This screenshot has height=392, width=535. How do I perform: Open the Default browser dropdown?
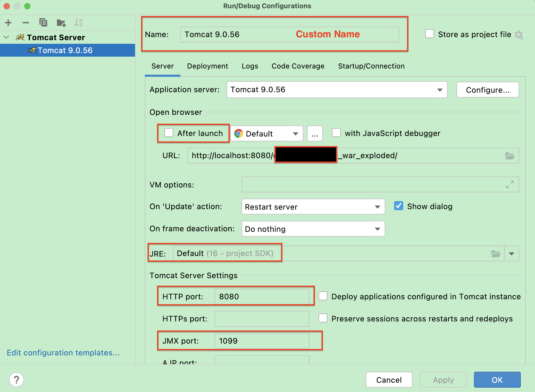[267, 133]
